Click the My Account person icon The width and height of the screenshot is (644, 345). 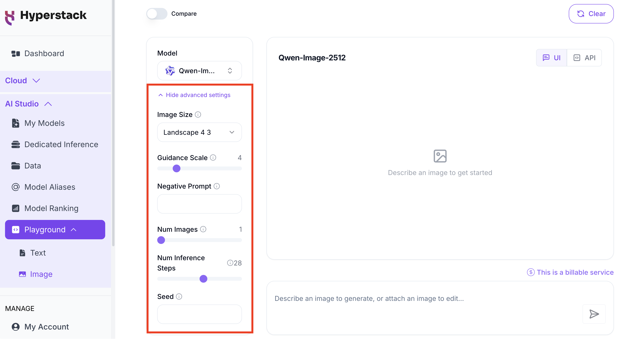pyautogui.click(x=15, y=326)
